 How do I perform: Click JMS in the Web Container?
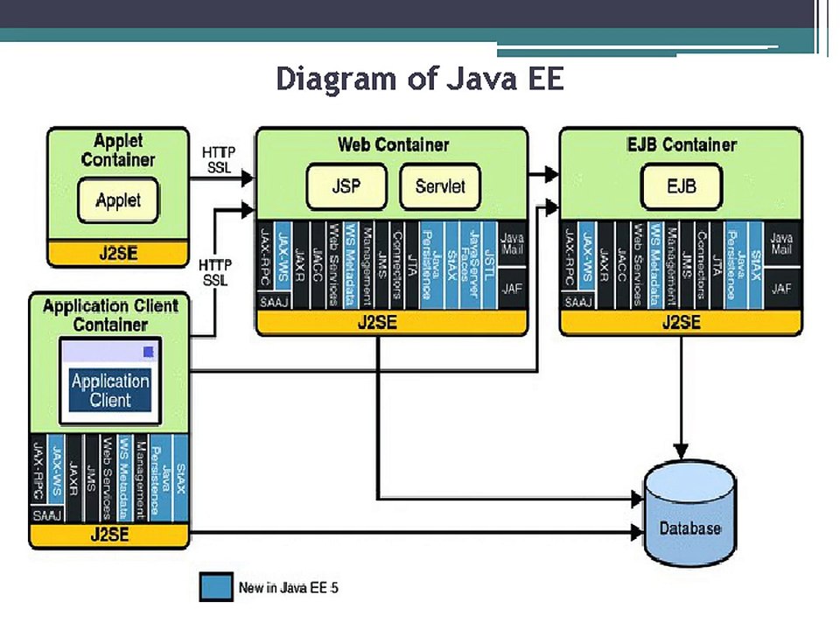[x=382, y=264]
